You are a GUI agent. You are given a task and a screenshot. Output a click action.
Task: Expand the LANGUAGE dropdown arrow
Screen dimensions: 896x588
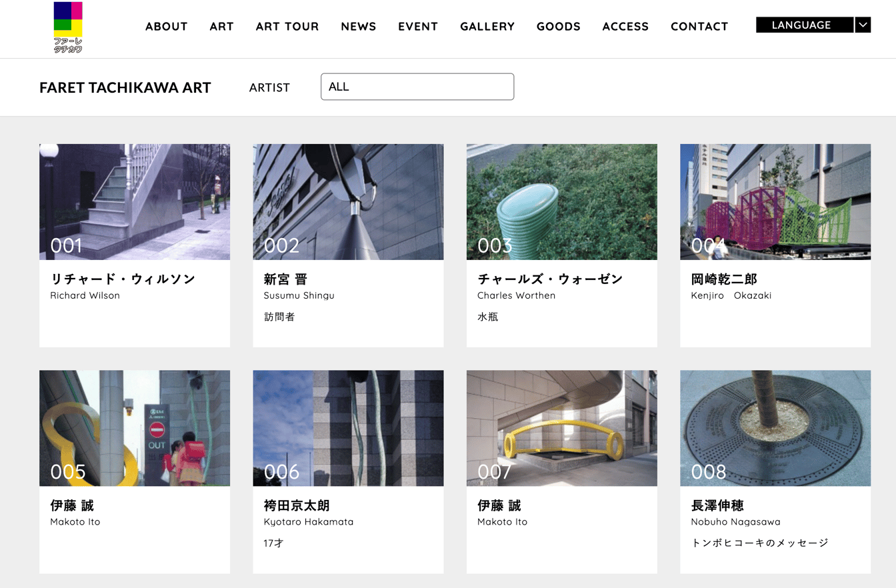(863, 25)
